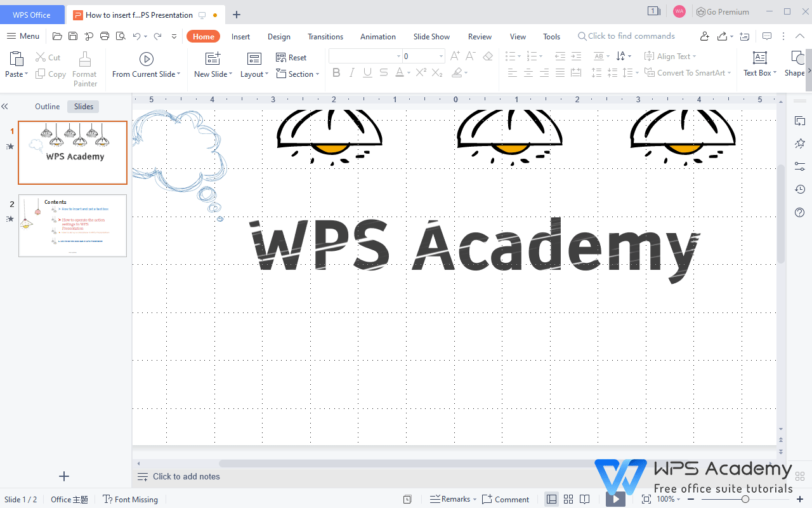Center align text
The image size is (812, 508).
point(528,73)
